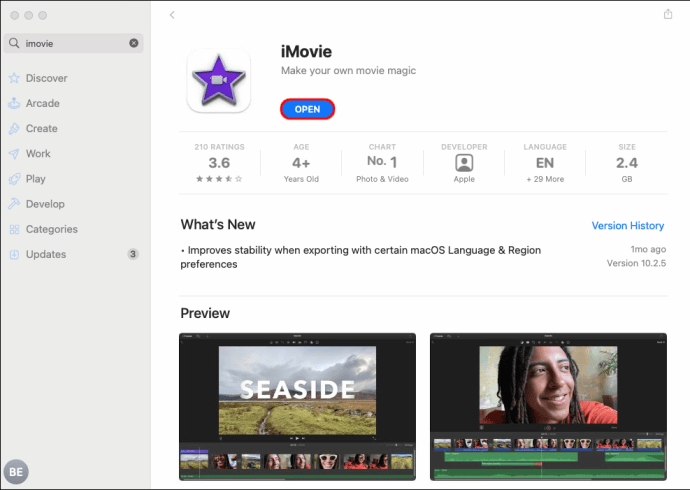Click the + 29 More languages text
The width and height of the screenshot is (690, 490).
(545, 179)
